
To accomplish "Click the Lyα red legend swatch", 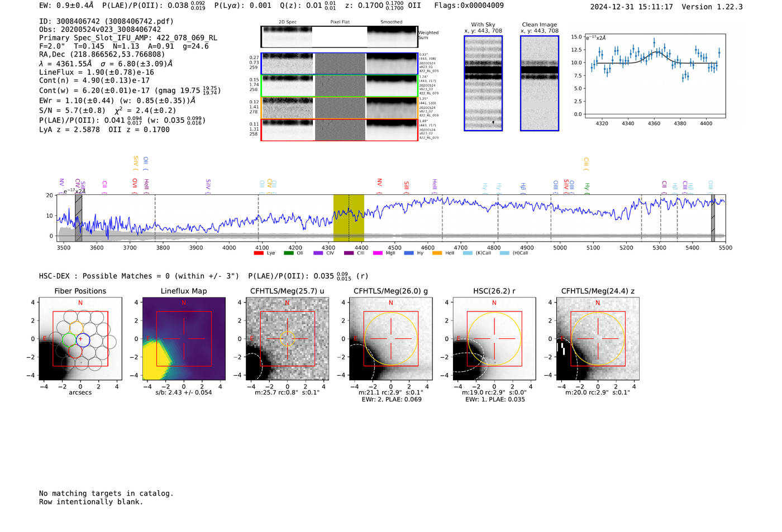I will pos(258,253).
